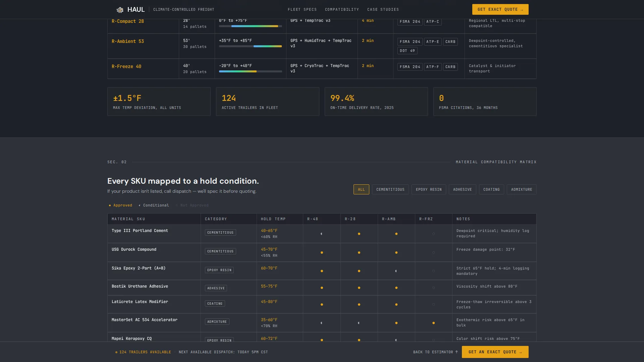Viewport: 644px width, 362px height.
Task: Click MasterSet AC 534 R-FRZ approved dot
Action: 433,323
